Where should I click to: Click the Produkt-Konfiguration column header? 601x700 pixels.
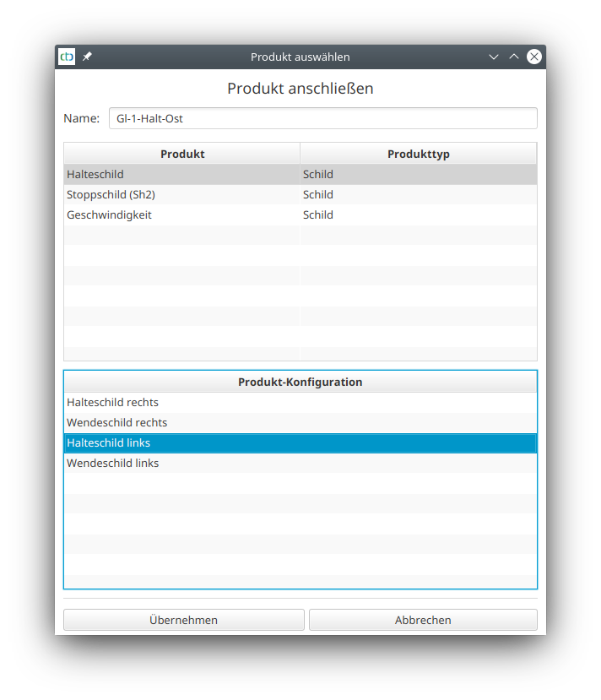[x=300, y=382]
